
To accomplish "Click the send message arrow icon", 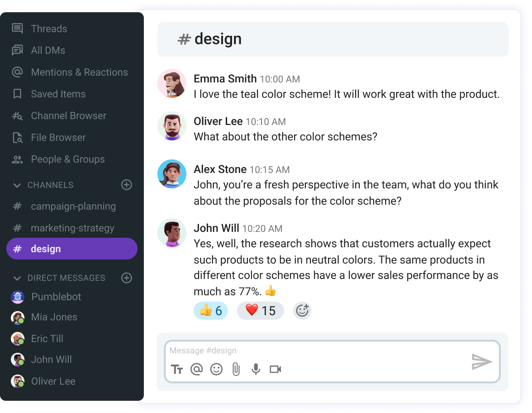I will point(481,362).
